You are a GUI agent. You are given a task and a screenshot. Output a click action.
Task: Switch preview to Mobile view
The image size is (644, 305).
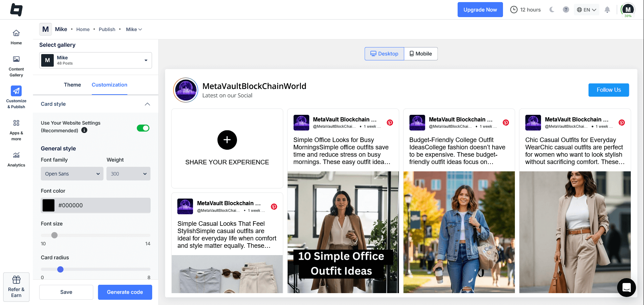click(x=421, y=54)
